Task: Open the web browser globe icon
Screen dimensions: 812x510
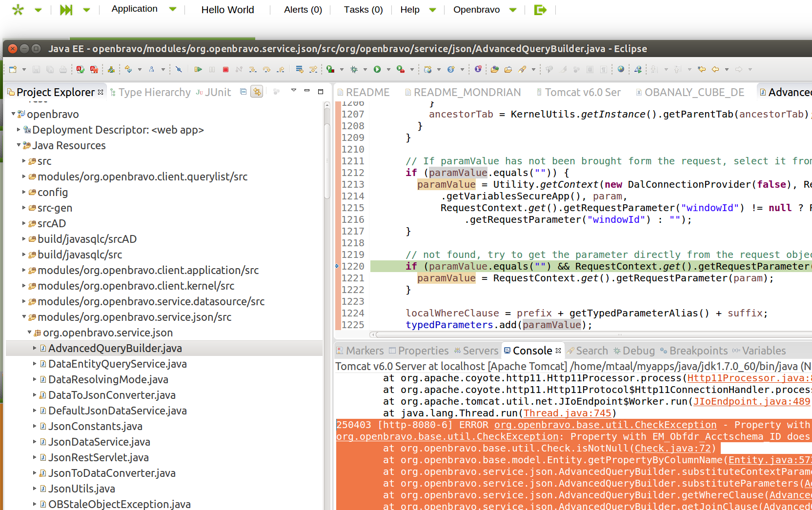Action: (x=621, y=70)
